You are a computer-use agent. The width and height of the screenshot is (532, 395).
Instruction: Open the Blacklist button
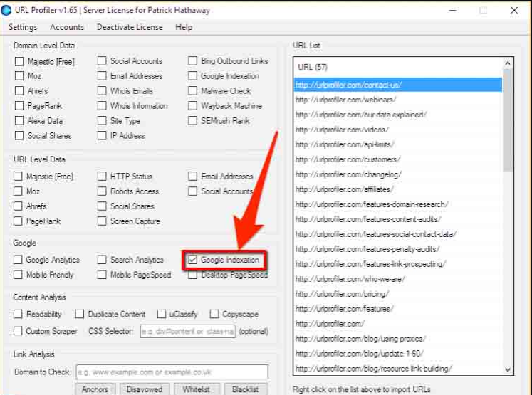click(x=245, y=389)
